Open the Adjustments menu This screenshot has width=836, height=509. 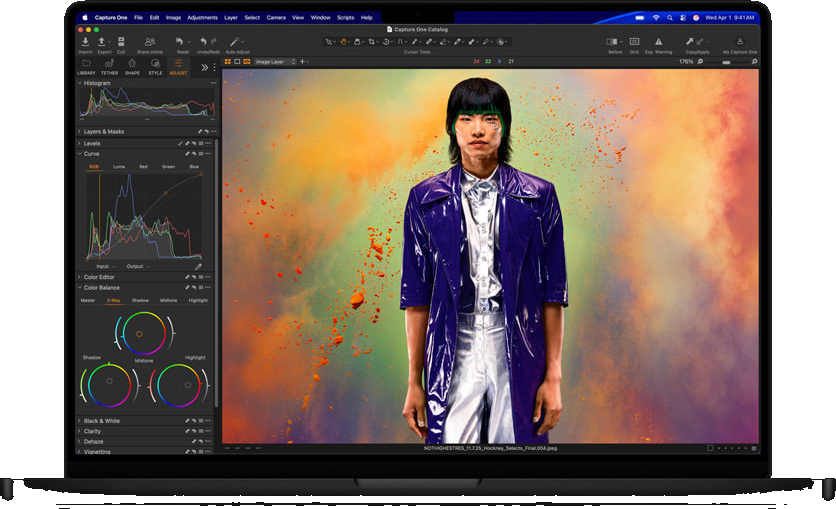tap(203, 18)
